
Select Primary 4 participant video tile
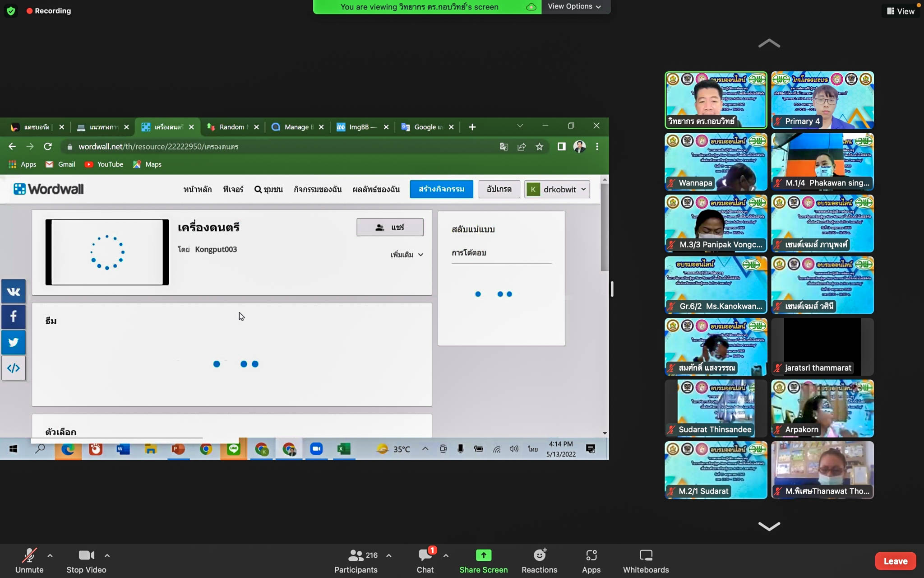[822, 100]
